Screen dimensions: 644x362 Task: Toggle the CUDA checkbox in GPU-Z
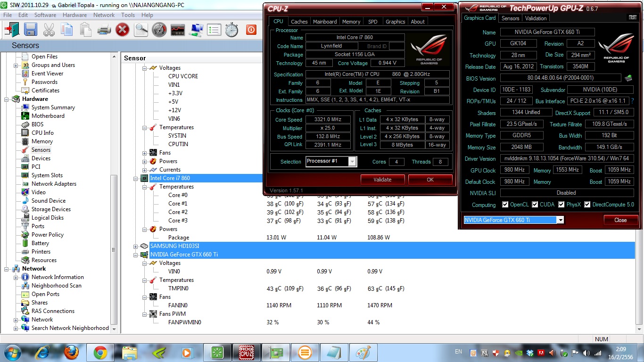coord(535,205)
